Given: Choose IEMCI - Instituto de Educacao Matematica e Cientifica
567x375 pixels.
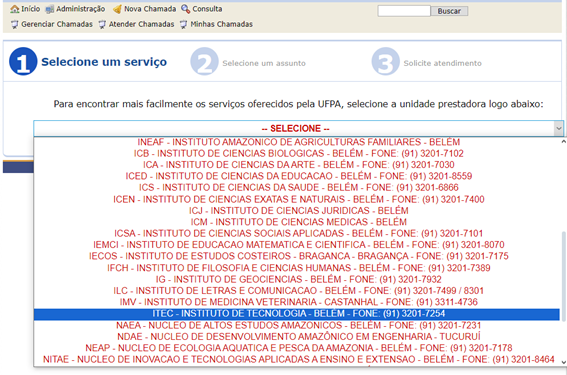Looking at the screenshot, I should (297, 245).
